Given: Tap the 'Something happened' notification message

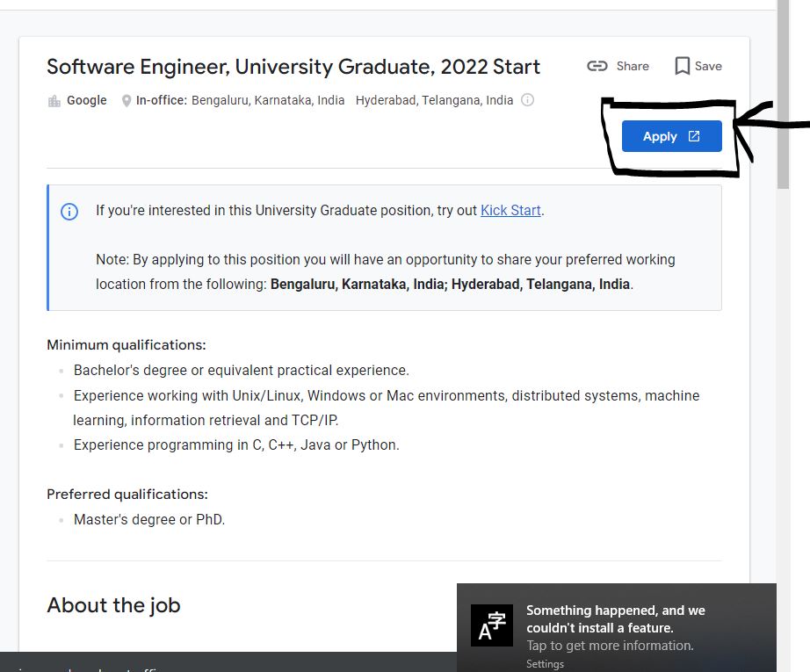Looking at the screenshot, I should [x=615, y=619].
